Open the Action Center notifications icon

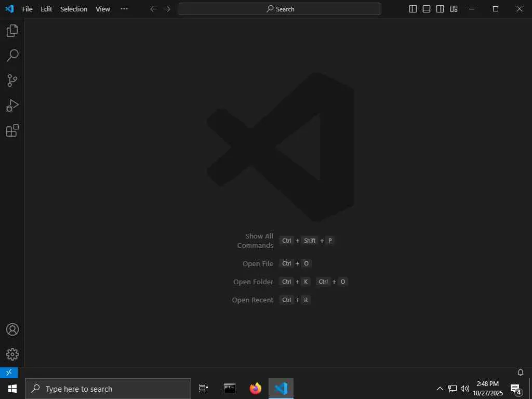[x=516, y=389]
